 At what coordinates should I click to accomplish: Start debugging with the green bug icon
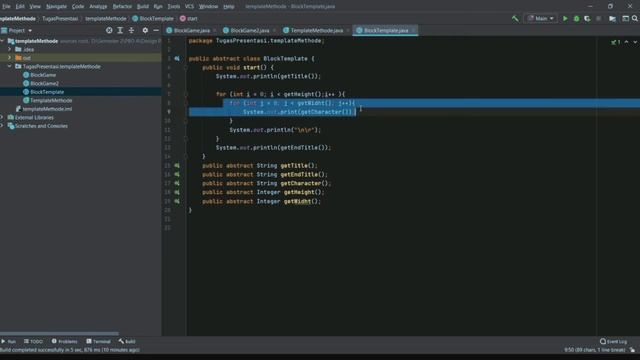pyautogui.click(x=576, y=18)
